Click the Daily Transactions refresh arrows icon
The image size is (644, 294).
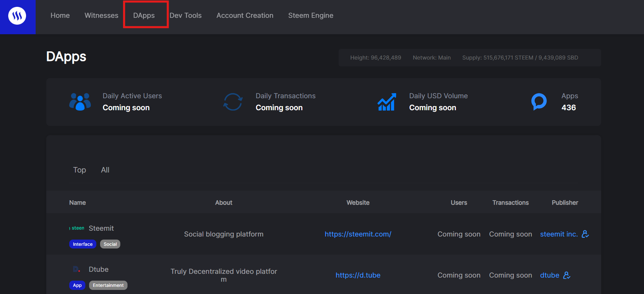(233, 102)
